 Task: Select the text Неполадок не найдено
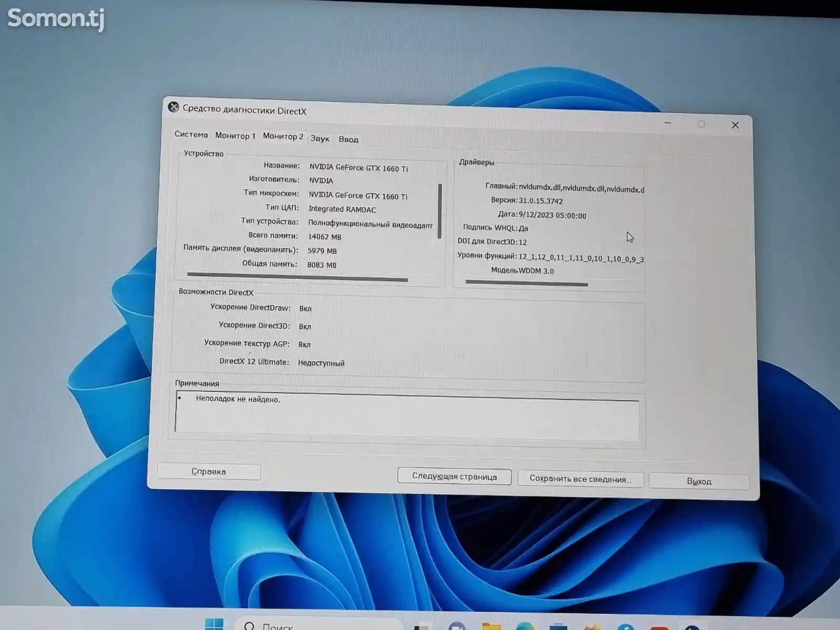[x=238, y=399]
